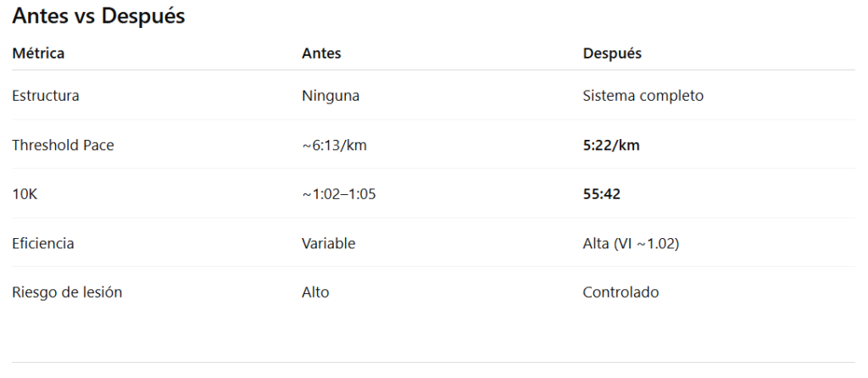Select the 10K row label
This screenshot has width=868, height=378.
tap(25, 194)
